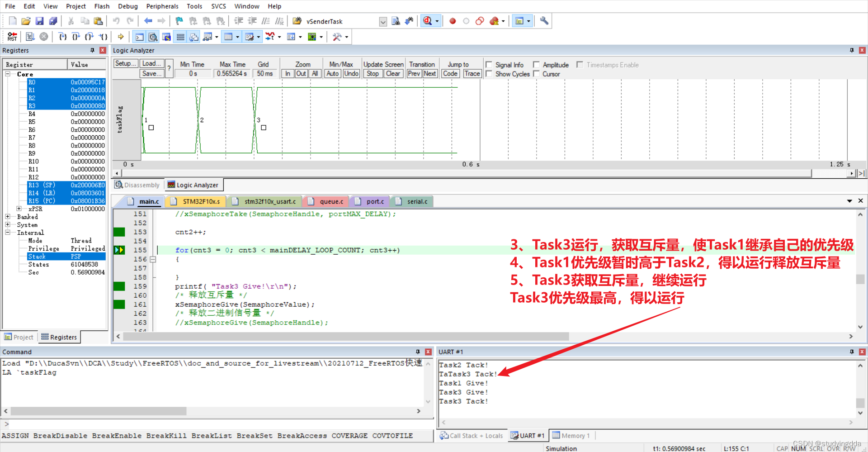Click the Logic Analyzer horizontal scrollbar

466,173
